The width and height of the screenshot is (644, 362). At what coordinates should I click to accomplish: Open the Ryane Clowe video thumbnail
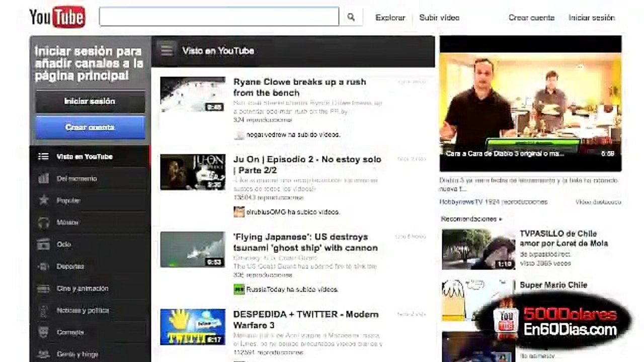click(193, 95)
